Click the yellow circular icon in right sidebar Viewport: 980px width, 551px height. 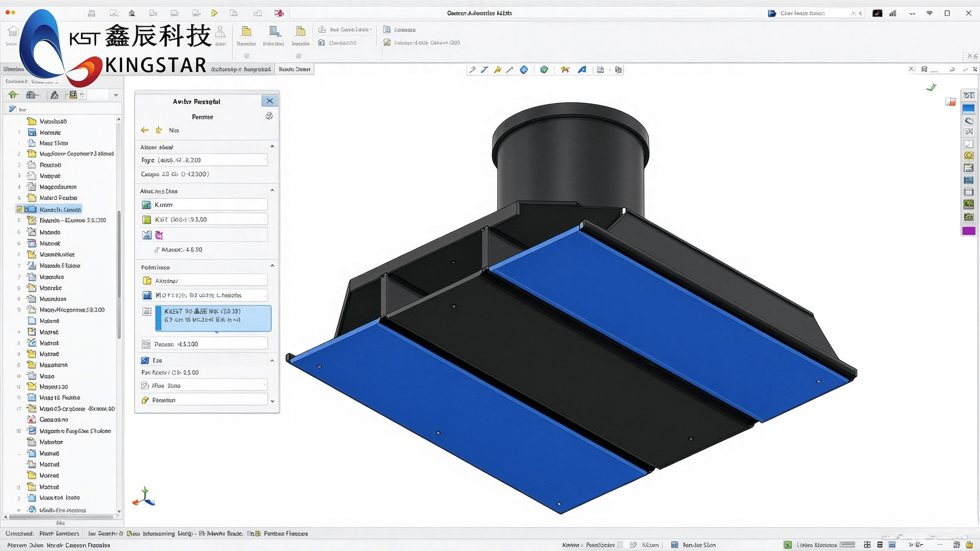tap(969, 155)
